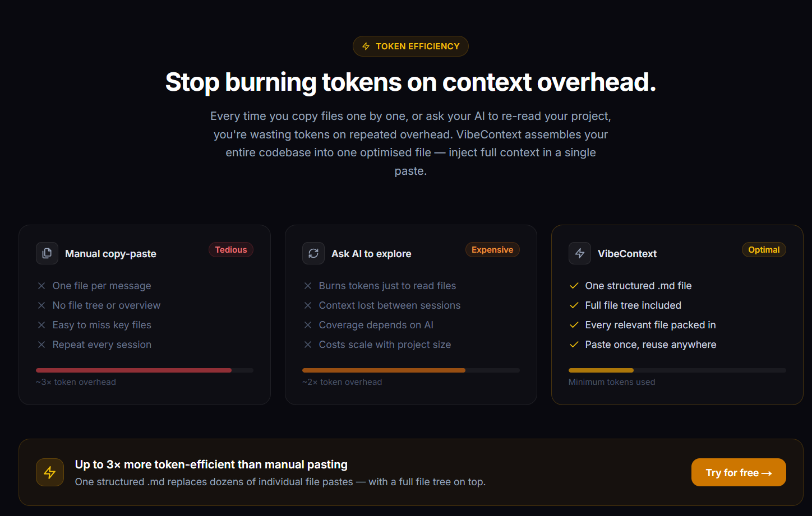Click the bolt icon in the Token Efficiency badge
Screen dimensions: 812x516
tap(366, 47)
